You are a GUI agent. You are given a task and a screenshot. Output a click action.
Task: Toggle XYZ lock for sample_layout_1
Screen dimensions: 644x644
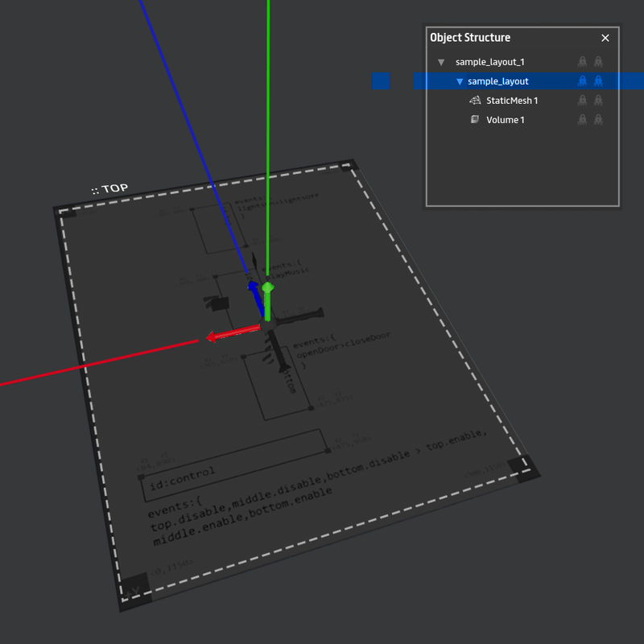598,62
